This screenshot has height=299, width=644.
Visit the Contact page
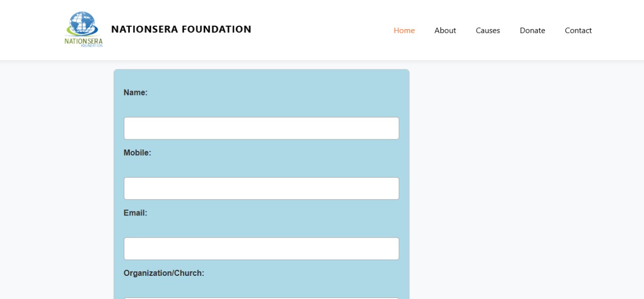tap(578, 30)
